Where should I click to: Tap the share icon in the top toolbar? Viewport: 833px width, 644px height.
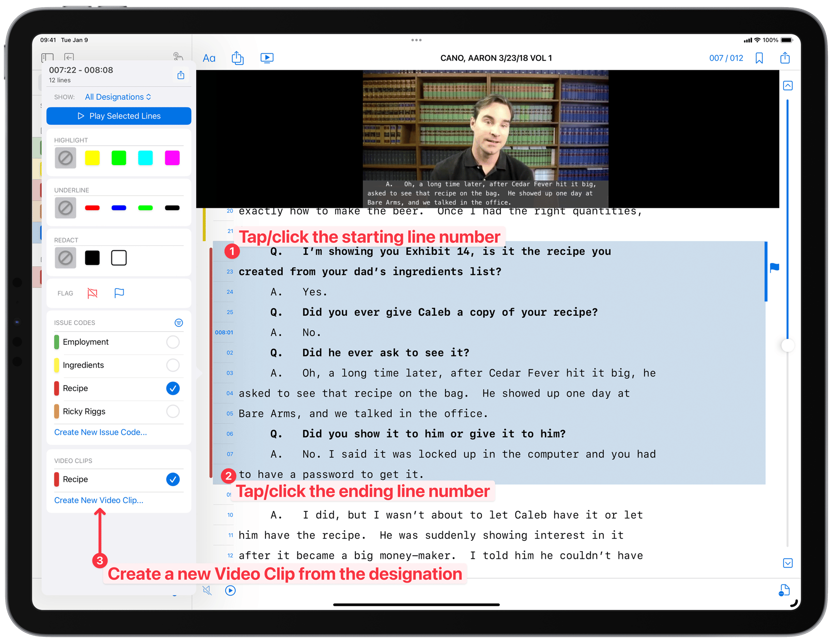238,58
